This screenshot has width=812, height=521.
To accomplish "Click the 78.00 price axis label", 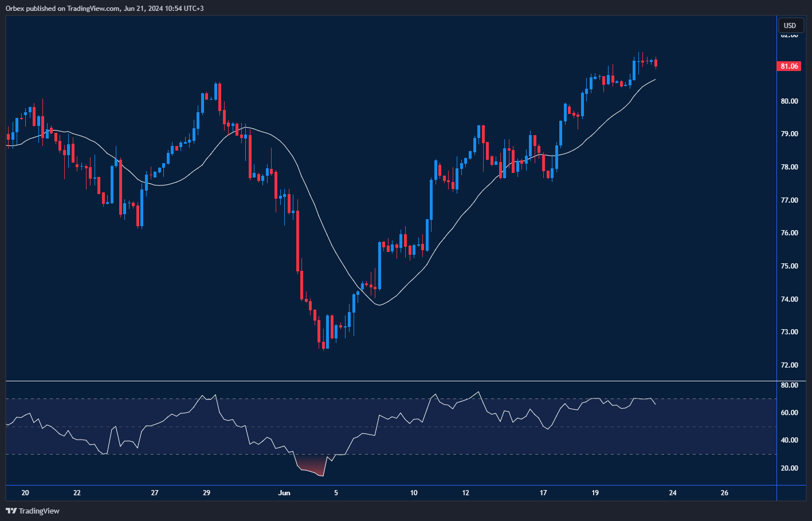I will (789, 167).
